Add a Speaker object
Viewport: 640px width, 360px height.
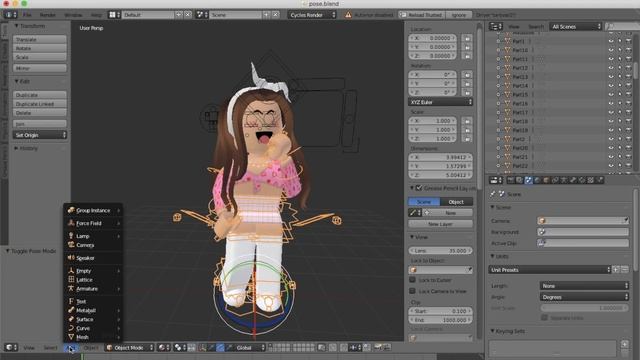pos(93,258)
